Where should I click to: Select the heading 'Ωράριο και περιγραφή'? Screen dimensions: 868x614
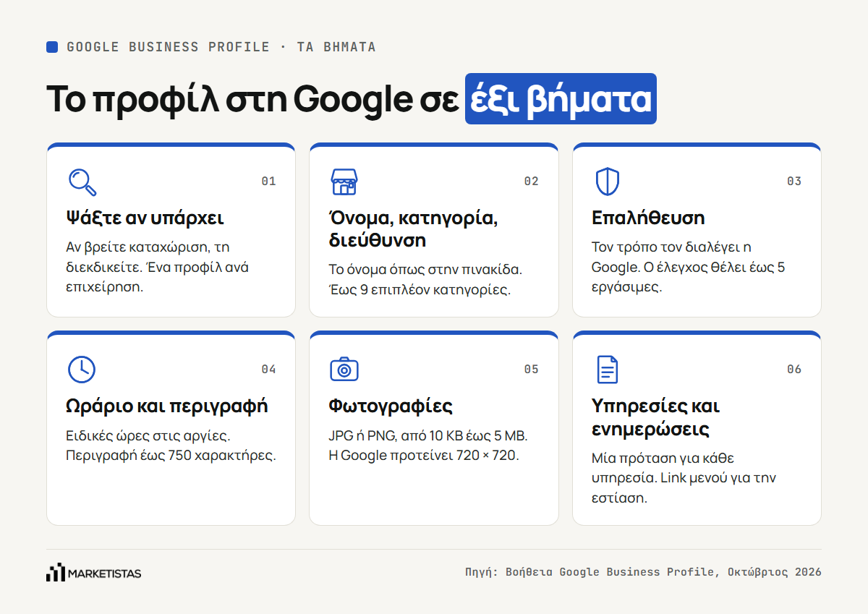point(167,406)
